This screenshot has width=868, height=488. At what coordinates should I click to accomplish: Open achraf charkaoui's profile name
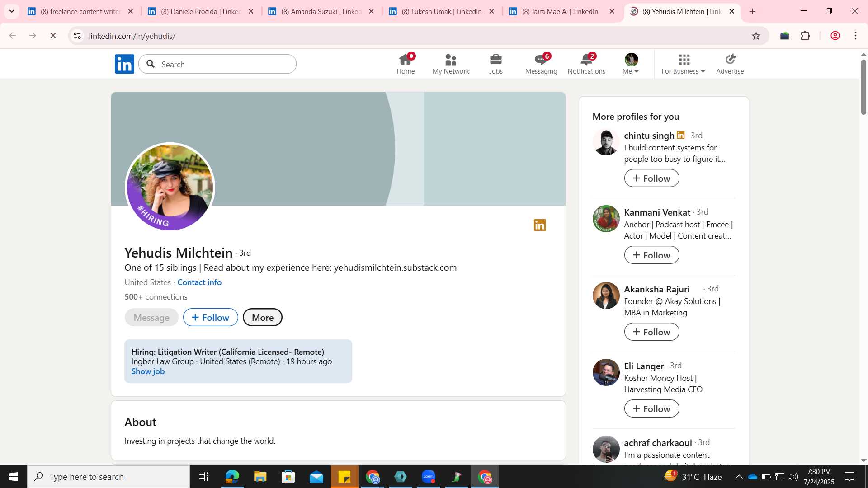[x=658, y=443]
